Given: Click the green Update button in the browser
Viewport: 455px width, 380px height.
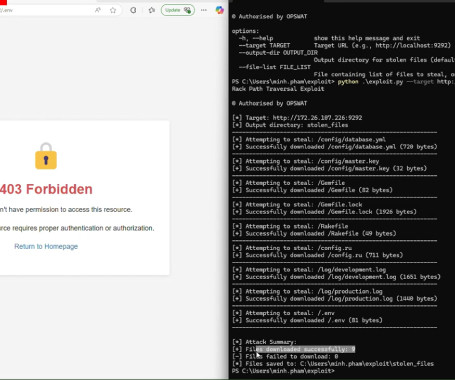Looking at the screenshot, I should pos(178,10).
